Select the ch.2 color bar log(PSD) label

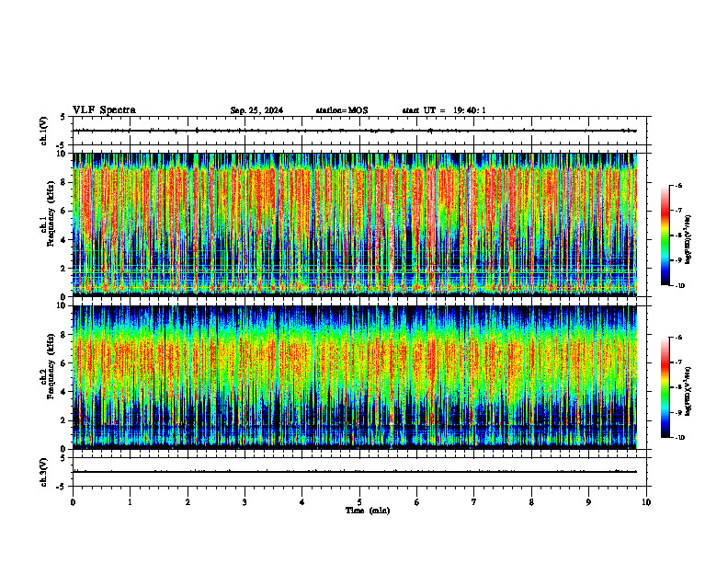(688, 392)
